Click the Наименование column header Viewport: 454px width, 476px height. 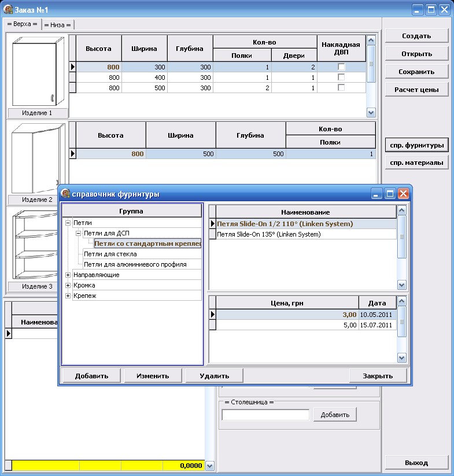(x=306, y=212)
